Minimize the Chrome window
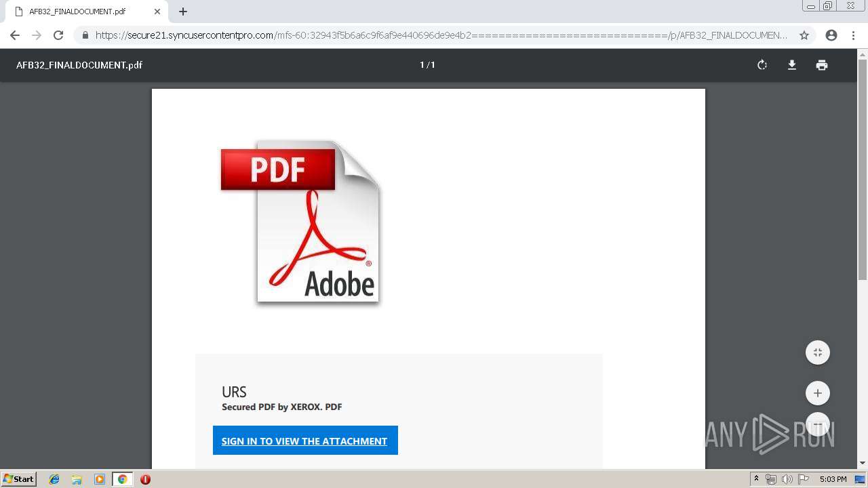 810,6
